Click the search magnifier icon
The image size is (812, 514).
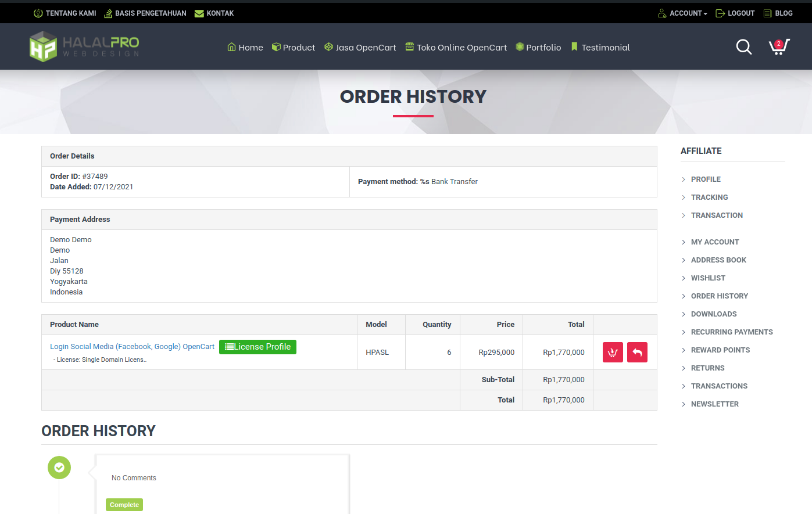tap(743, 47)
